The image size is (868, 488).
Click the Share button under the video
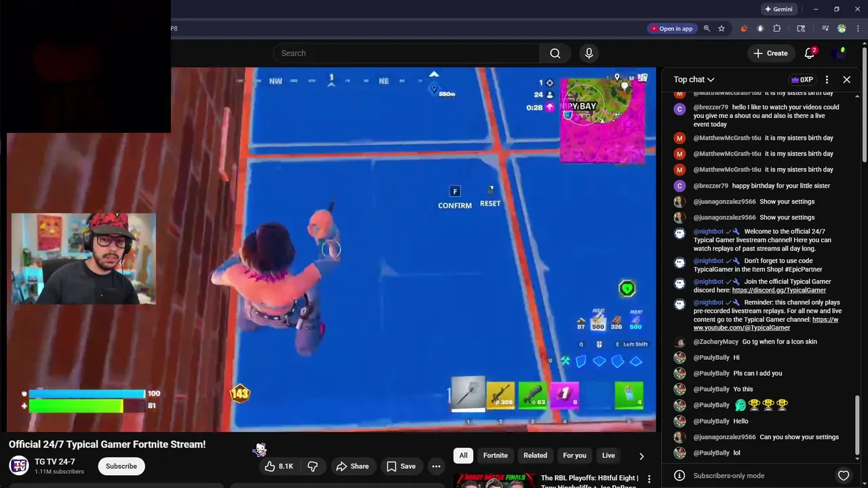coord(353,466)
